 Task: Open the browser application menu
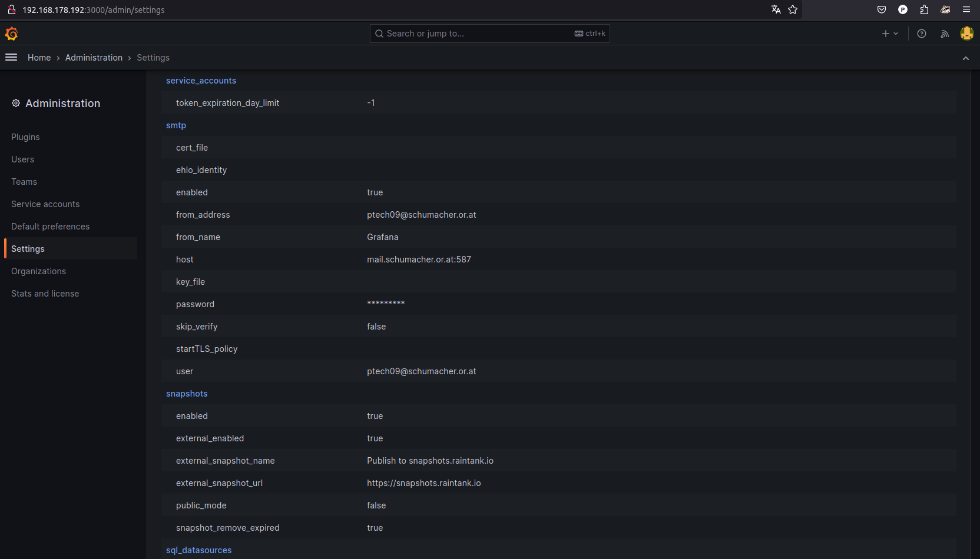click(x=966, y=9)
